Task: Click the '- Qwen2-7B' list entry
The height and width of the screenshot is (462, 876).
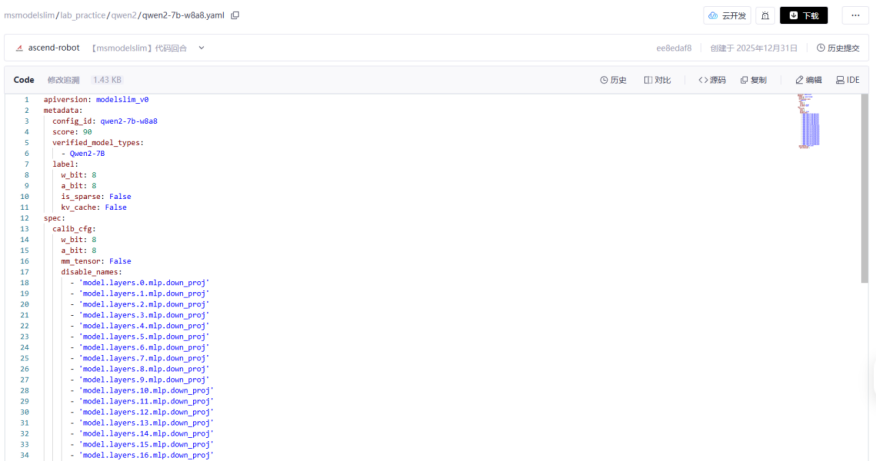Action: point(83,153)
